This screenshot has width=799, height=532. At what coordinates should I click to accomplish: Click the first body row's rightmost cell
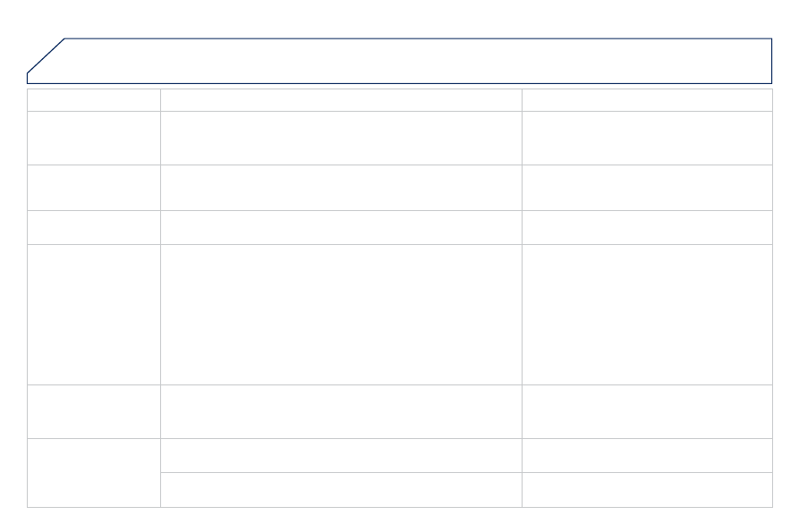tap(647, 138)
